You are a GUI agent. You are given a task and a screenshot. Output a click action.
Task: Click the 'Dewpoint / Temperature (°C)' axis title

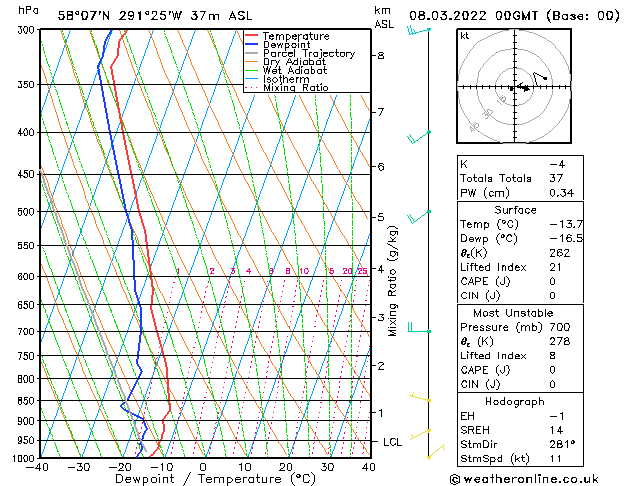[x=215, y=479]
